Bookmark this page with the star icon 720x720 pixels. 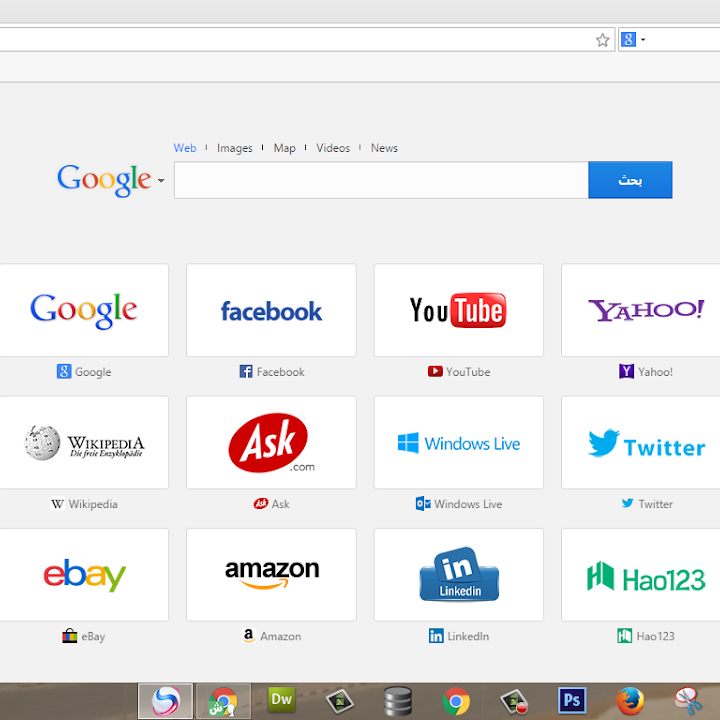602,40
